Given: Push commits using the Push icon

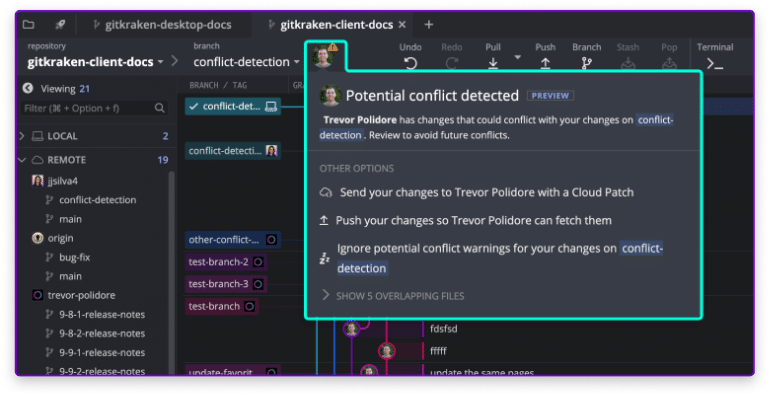Looking at the screenshot, I should pyautogui.click(x=545, y=63).
